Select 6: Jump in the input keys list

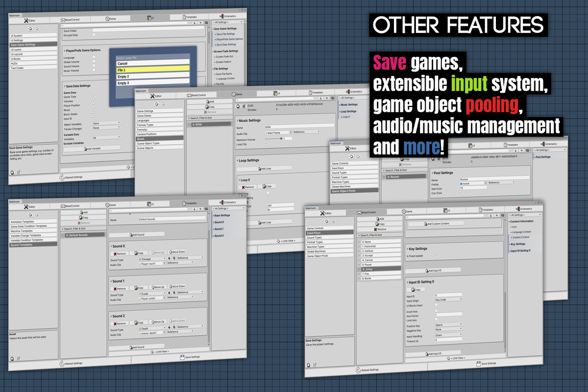tap(380, 269)
